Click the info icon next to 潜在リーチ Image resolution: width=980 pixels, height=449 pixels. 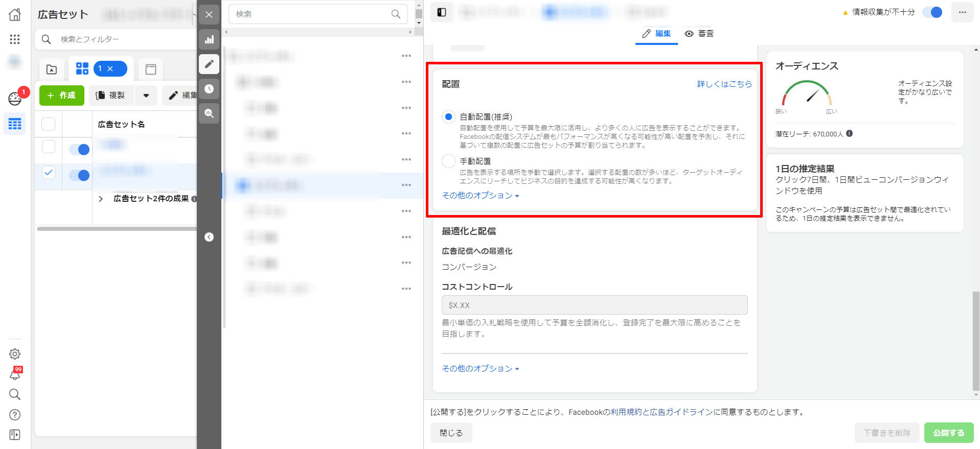849,133
